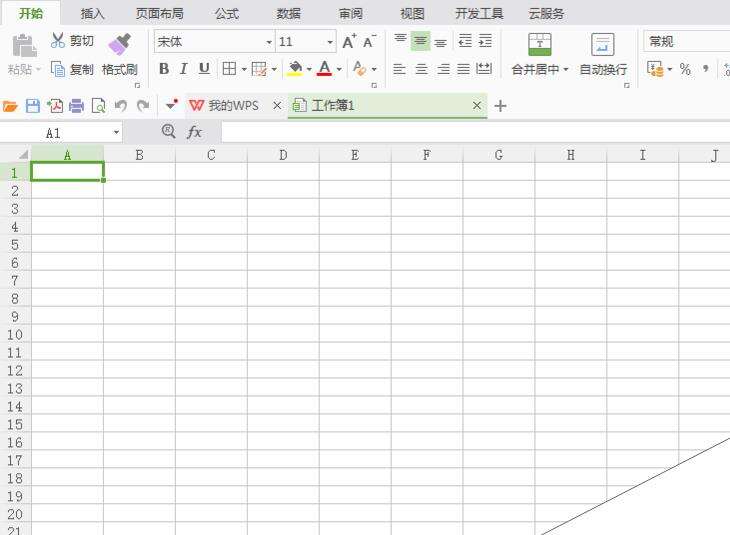Viewport: 730px width, 535px height.
Task: Toggle bold formatting
Action: pyautogui.click(x=164, y=69)
